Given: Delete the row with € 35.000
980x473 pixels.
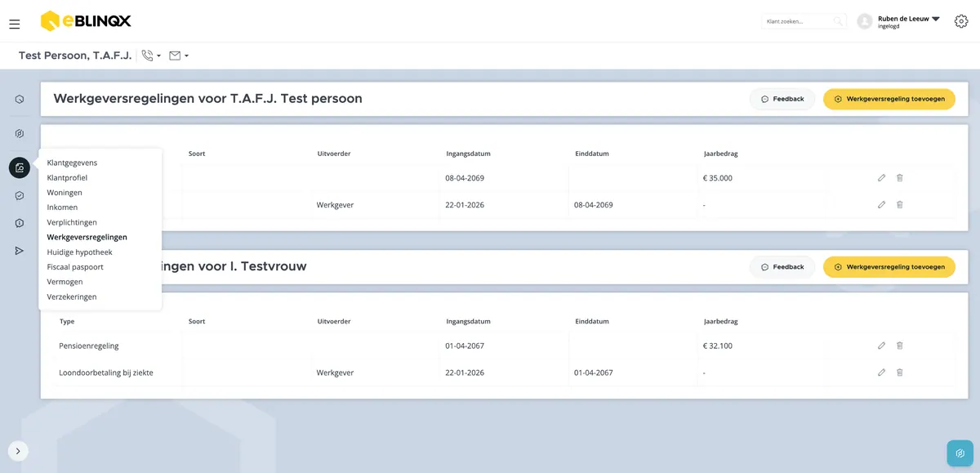Looking at the screenshot, I should [899, 178].
